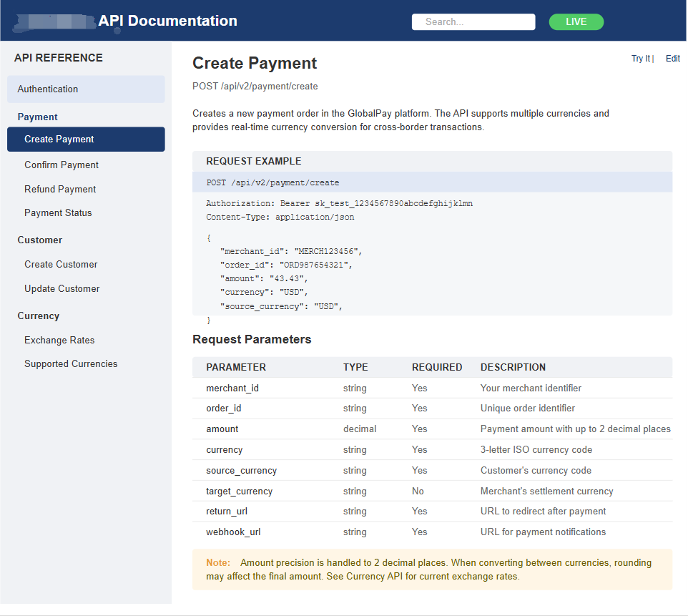Click the "source_currency": "USD" code line
This screenshot has height=616, width=688.
(x=281, y=306)
